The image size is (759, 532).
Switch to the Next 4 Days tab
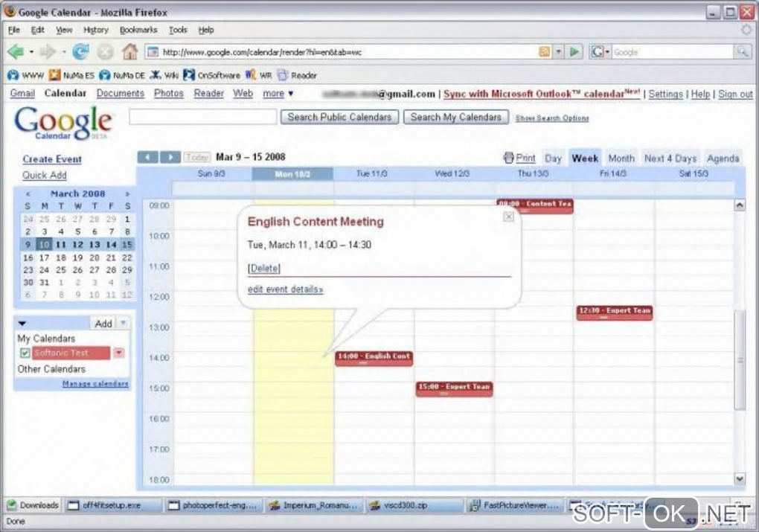pos(670,158)
